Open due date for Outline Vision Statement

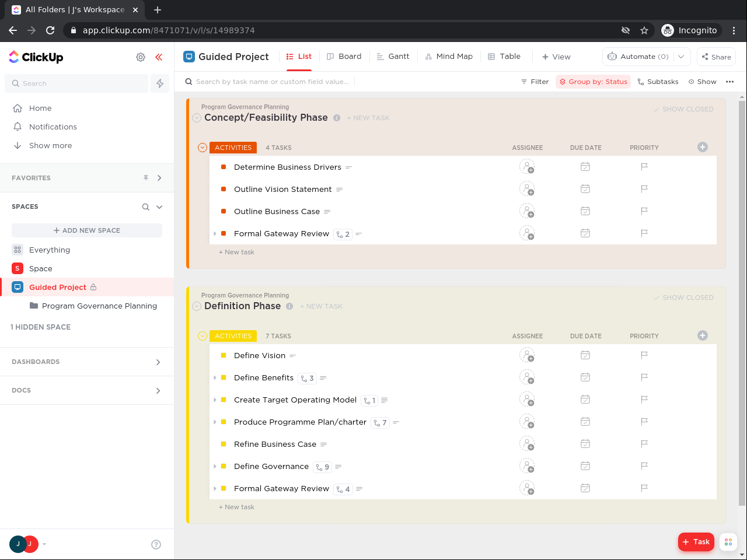click(x=585, y=189)
